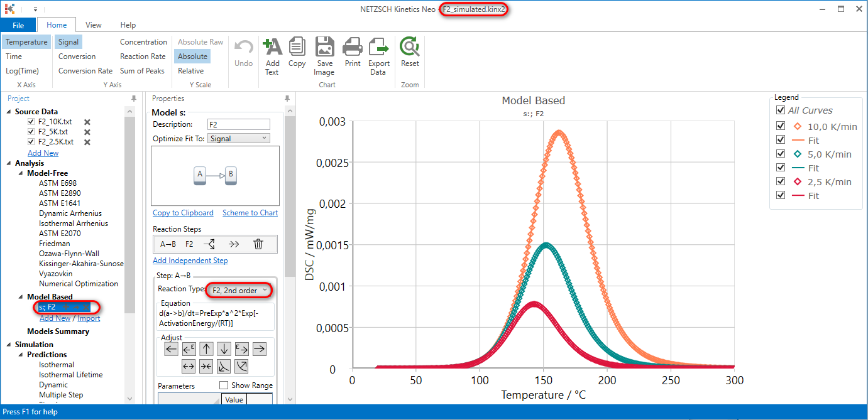Click the Copy to Clipboard link

pos(182,213)
